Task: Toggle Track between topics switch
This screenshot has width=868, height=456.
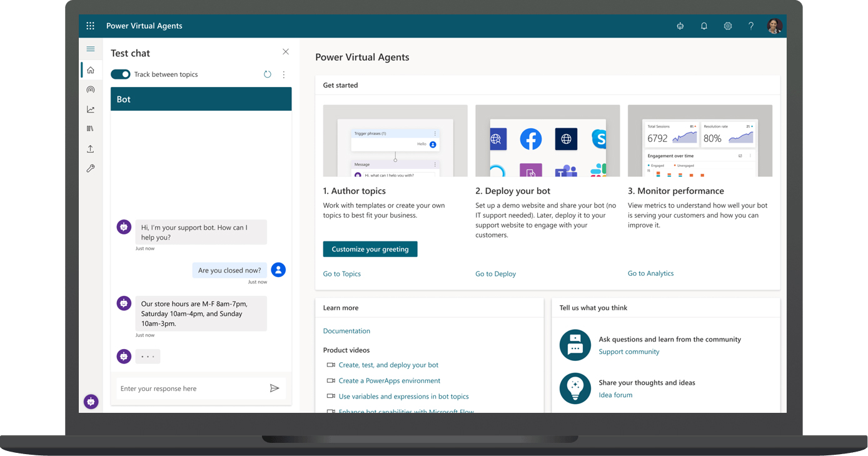Action: (121, 74)
